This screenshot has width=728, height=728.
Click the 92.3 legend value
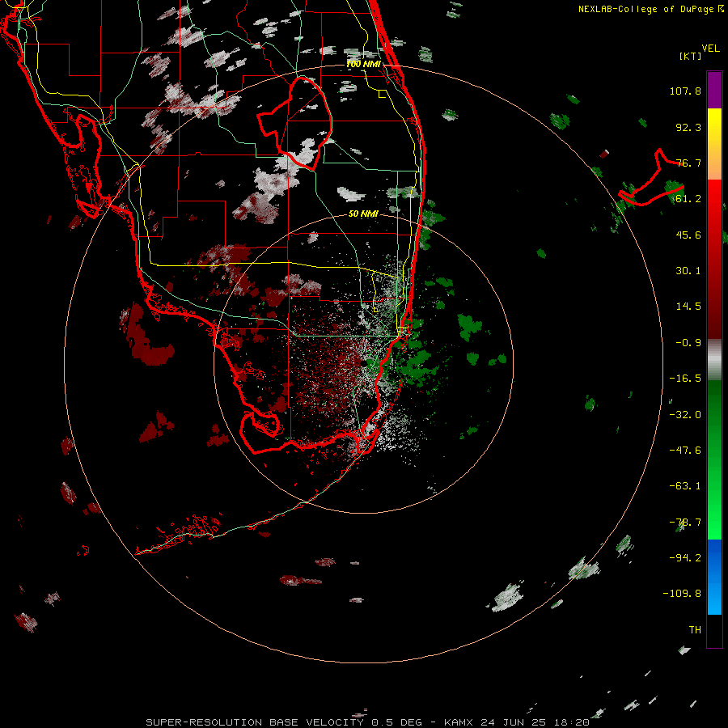tap(688, 127)
